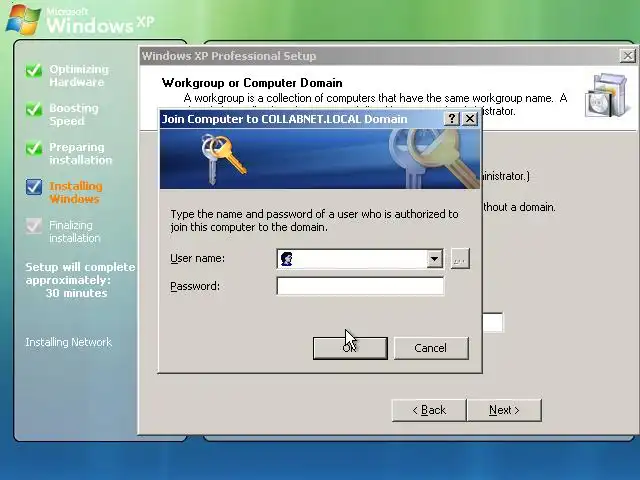Click the green check next to Preparing installation
Screen dimensions: 640x480
tap(34, 148)
